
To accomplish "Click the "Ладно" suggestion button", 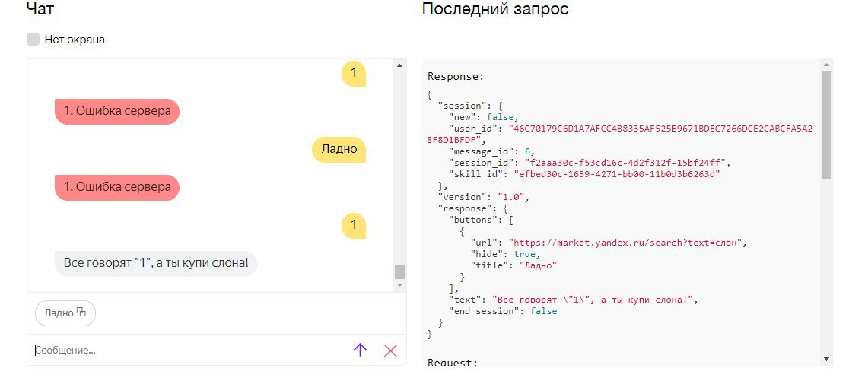I will coord(65,313).
